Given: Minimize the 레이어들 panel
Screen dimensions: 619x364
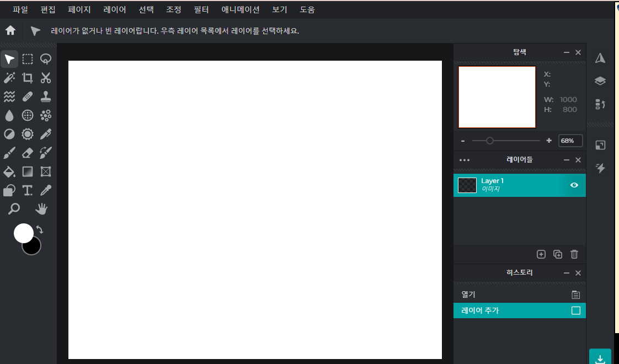Looking at the screenshot, I should pyautogui.click(x=567, y=160).
